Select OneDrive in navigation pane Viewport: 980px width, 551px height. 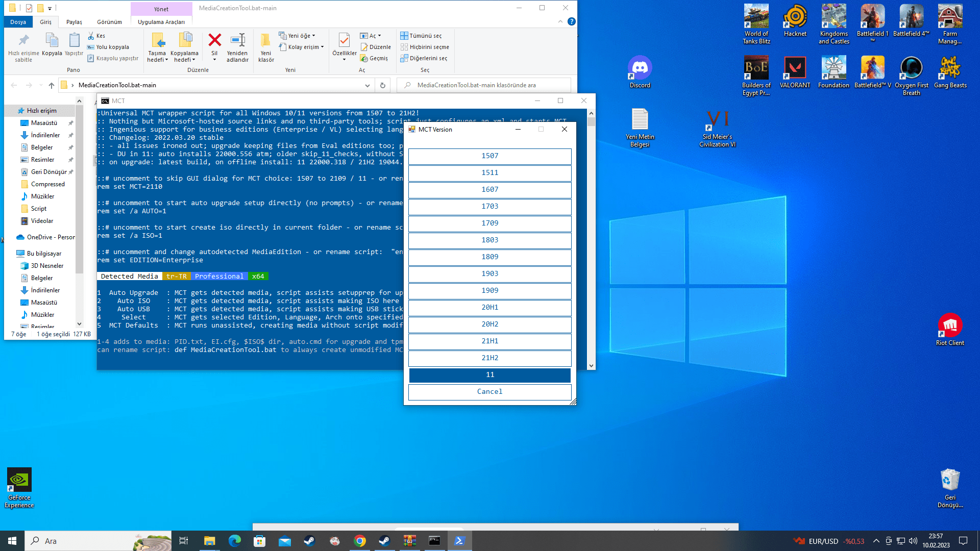pyautogui.click(x=46, y=237)
